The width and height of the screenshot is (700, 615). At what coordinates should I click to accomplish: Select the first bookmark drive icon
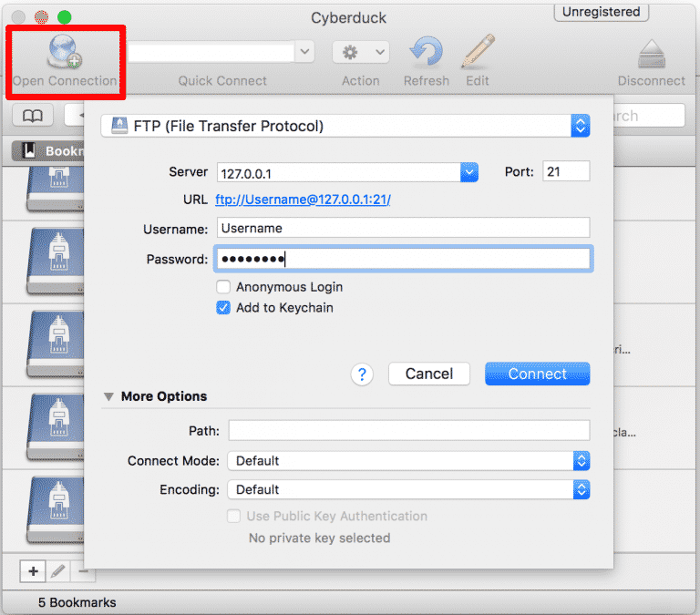pyautogui.click(x=55, y=188)
